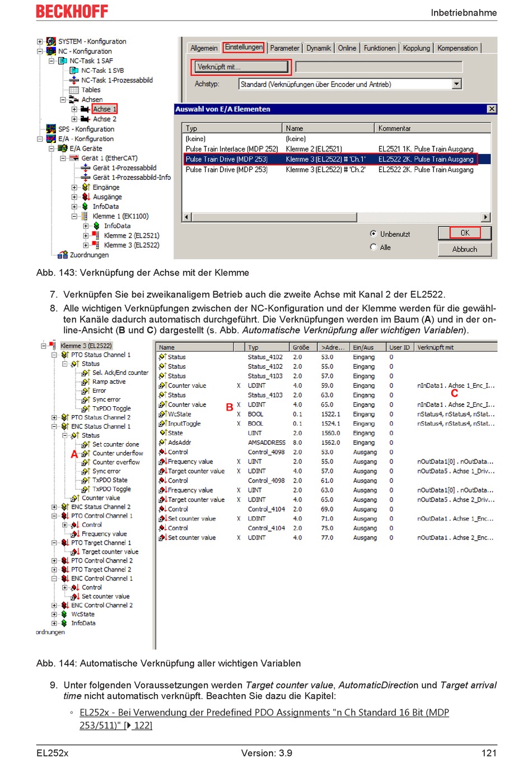
Task: Select the Klemme 3 (EL2522) # 'Ch.2' row
Action: pyautogui.click(x=337, y=169)
